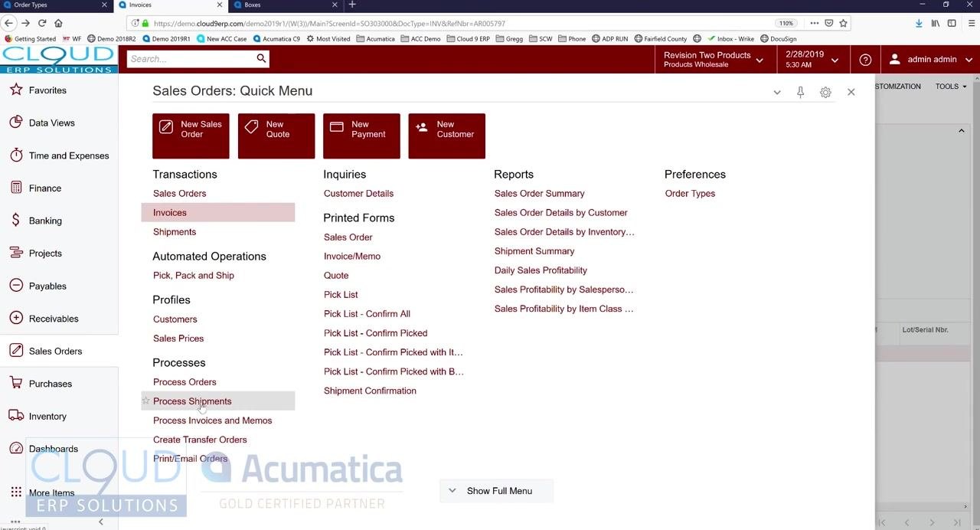This screenshot has height=530, width=980.
Task: Collapse the panel with the up chevron
Action: coord(962,131)
